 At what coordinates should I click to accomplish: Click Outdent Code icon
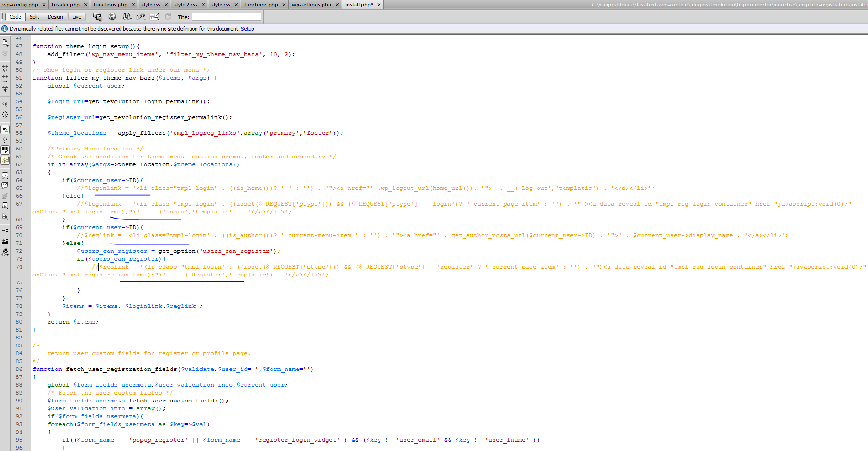click(x=5, y=241)
